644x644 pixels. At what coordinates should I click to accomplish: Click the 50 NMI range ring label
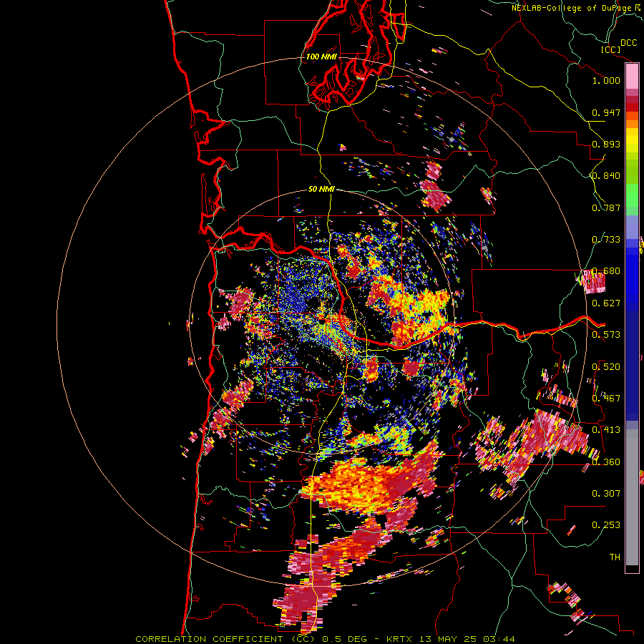(x=321, y=189)
